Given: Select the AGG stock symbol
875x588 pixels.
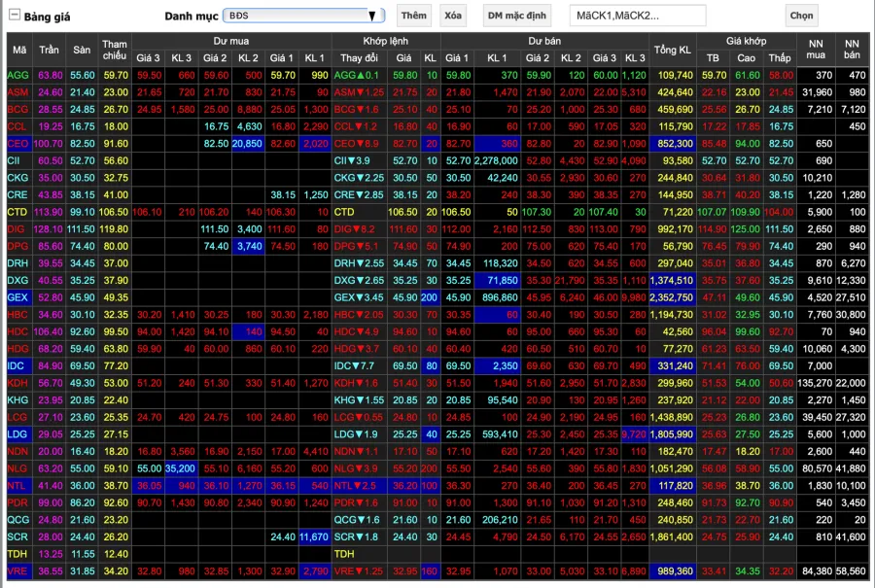Looking at the screenshot, I should click(x=17, y=75).
